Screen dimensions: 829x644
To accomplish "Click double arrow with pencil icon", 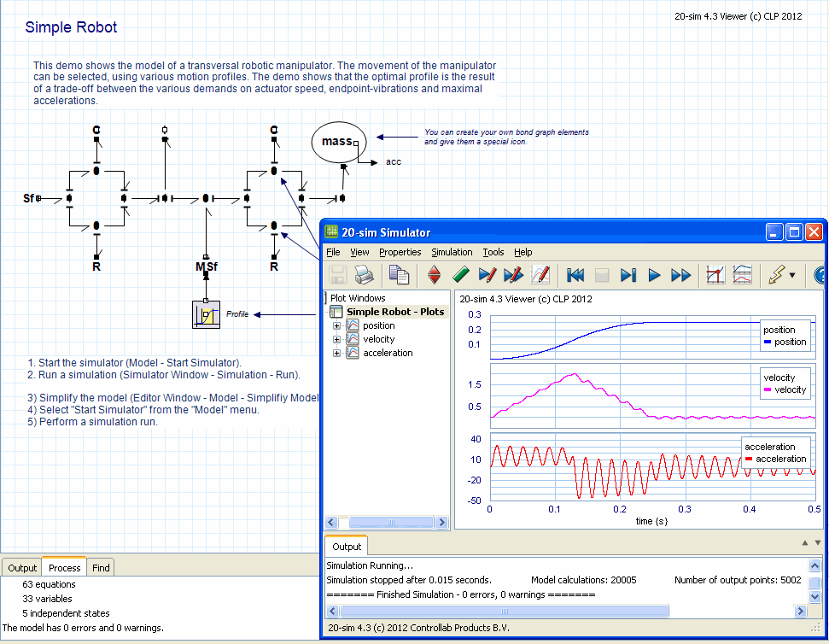I will 513,275.
